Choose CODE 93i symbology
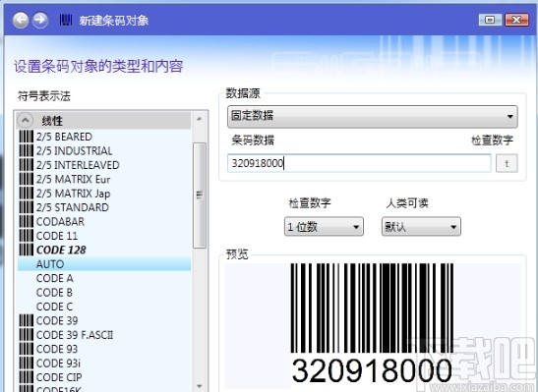The width and height of the screenshot is (538, 392). (x=58, y=364)
